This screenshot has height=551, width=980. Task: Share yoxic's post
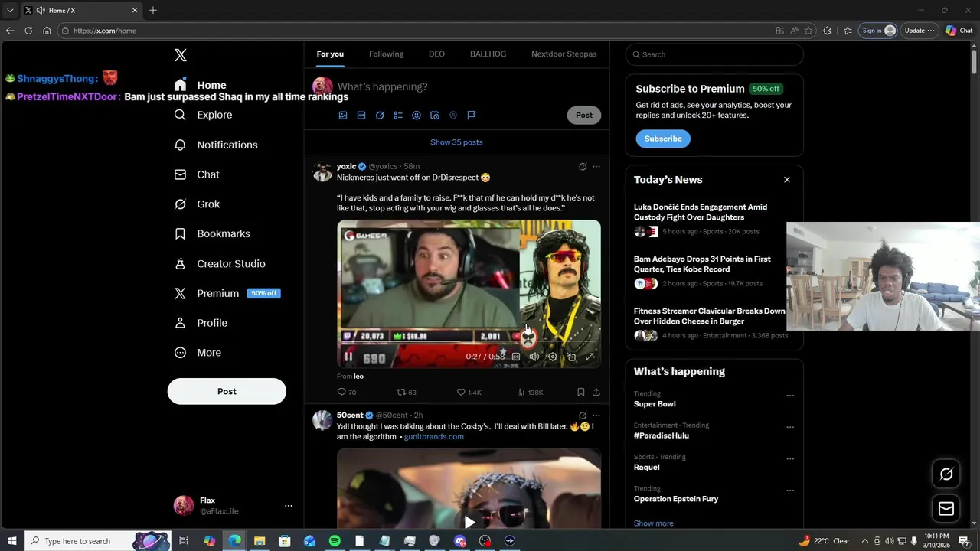(596, 393)
